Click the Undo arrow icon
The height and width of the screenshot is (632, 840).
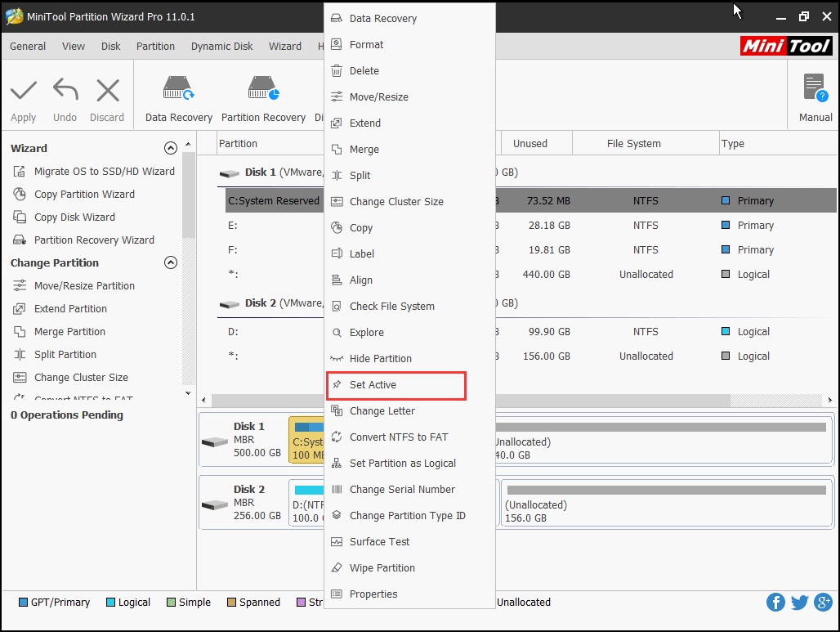[65, 89]
